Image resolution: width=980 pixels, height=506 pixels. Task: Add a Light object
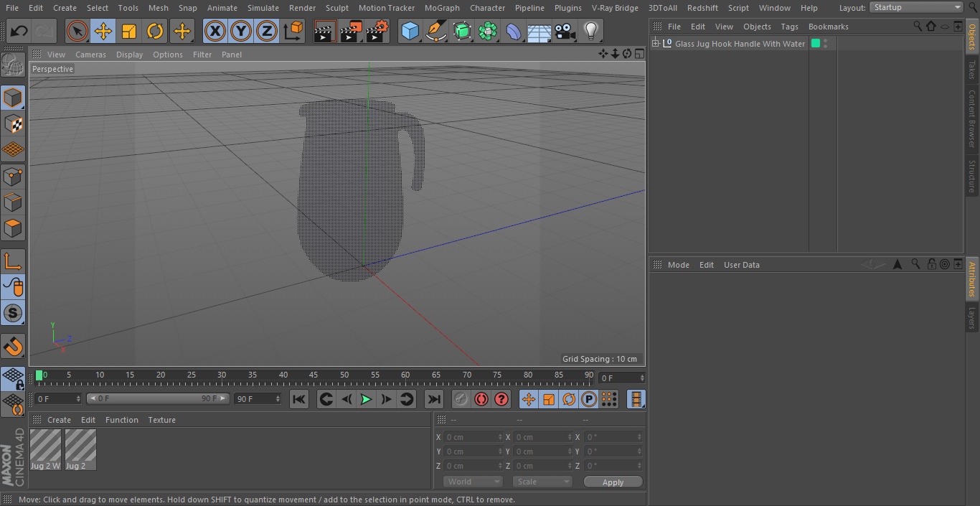click(x=590, y=31)
